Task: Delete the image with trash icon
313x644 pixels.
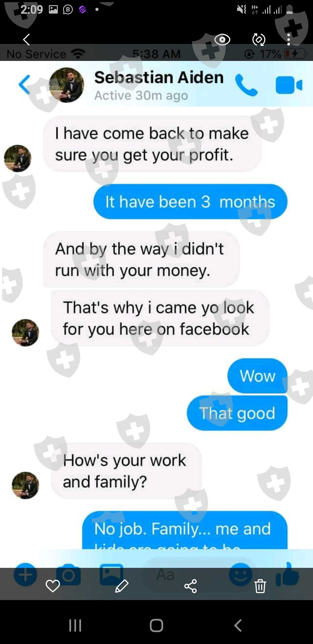Action: (260, 586)
